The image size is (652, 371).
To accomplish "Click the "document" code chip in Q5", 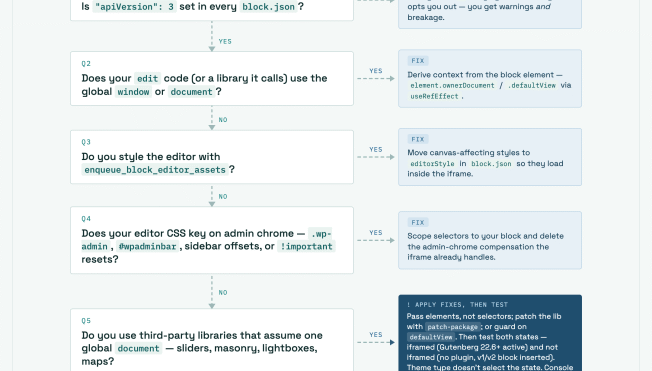I will (x=138, y=349).
